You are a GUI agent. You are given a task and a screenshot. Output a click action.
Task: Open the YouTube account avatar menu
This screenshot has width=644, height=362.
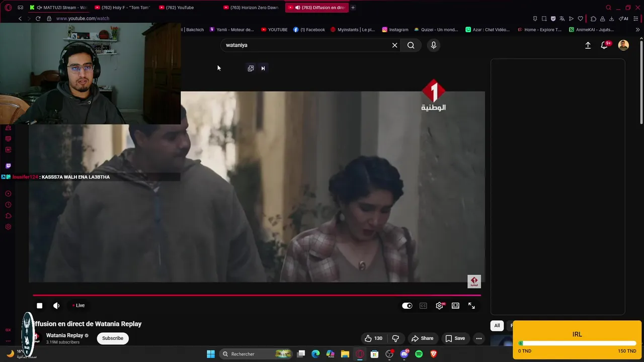623,45
